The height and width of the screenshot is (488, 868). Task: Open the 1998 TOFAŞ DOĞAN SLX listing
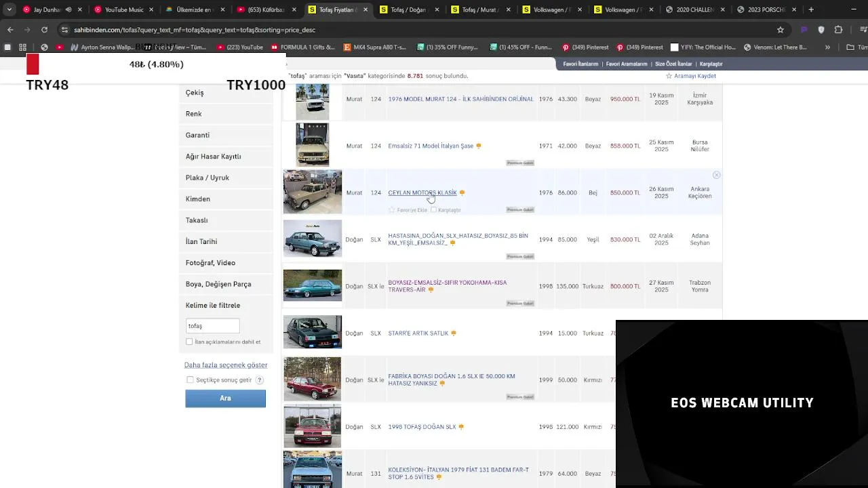click(x=422, y=427)
